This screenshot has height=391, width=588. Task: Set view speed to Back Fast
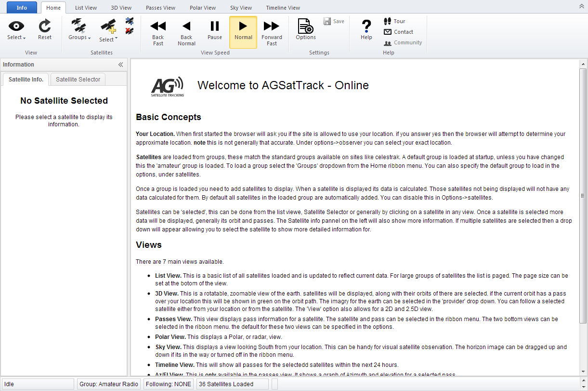[x=158, y=33]
